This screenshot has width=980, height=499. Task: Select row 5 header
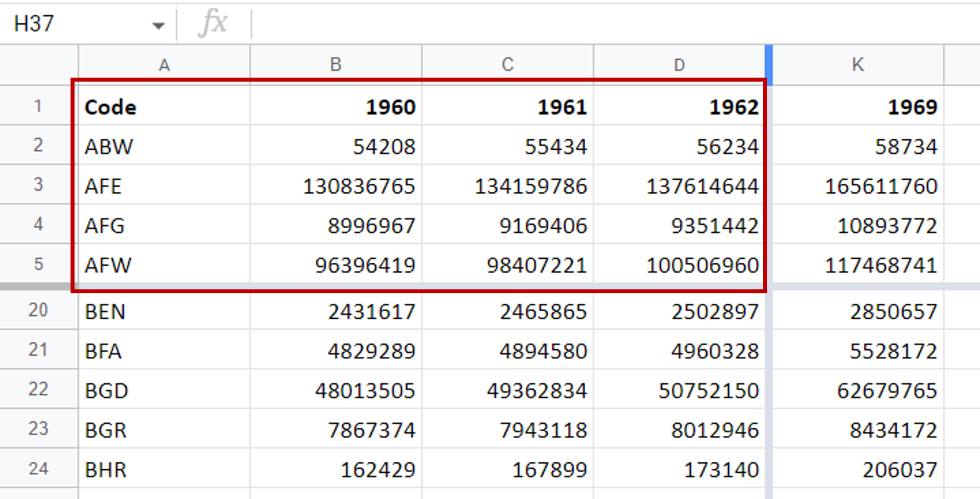point(39,264)
